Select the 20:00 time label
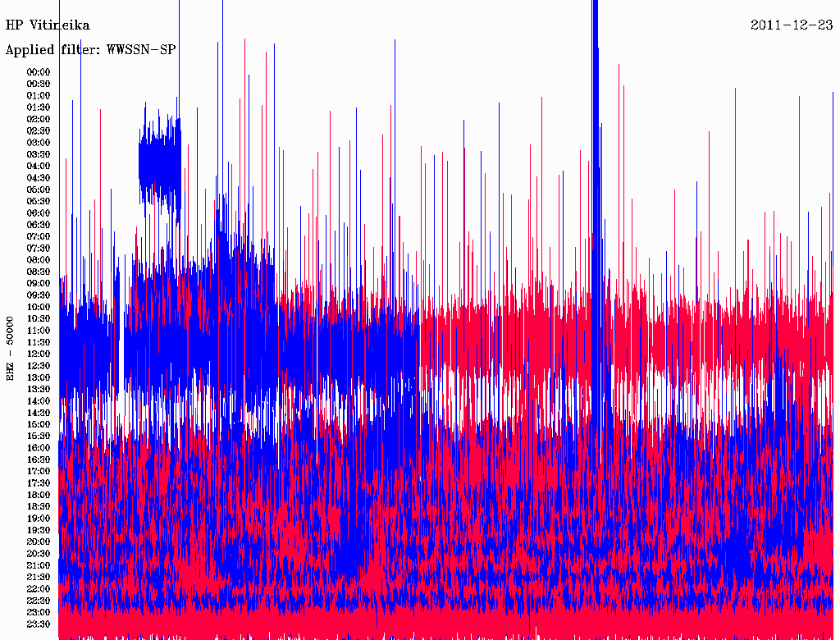 tap(39, 542)
